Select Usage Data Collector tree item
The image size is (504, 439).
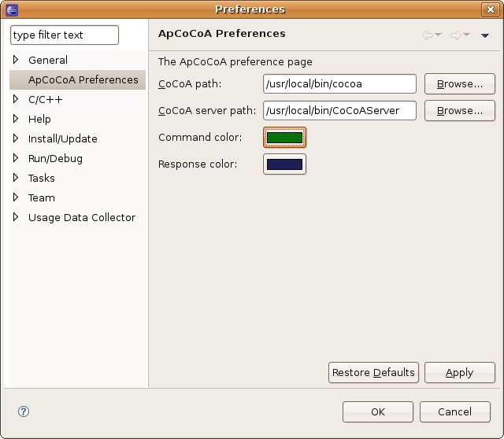click(x=82, y=217)
